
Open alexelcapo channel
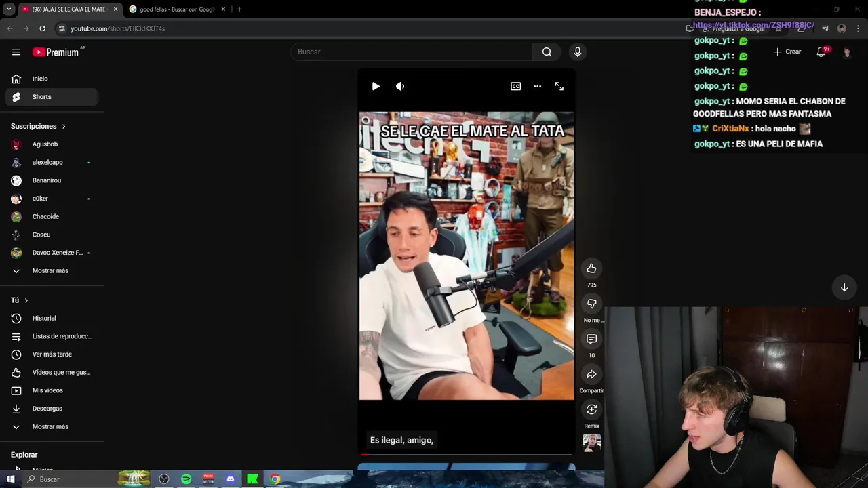point(52,163)
